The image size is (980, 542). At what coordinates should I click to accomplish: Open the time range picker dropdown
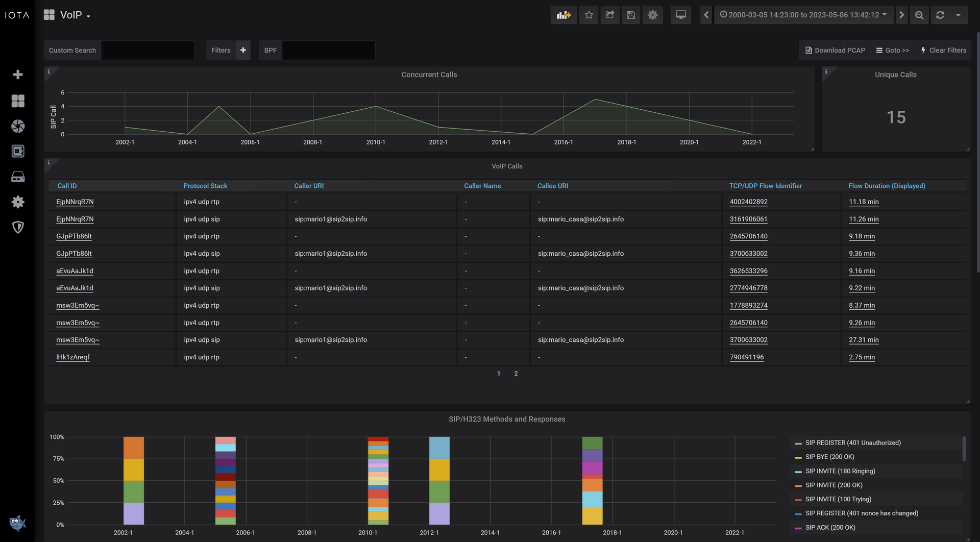click(804, 15)
